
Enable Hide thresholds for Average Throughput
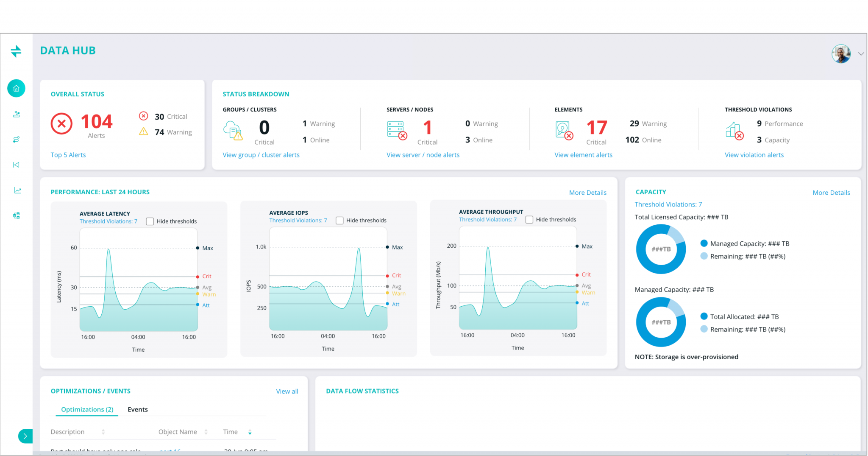[529, 220]
